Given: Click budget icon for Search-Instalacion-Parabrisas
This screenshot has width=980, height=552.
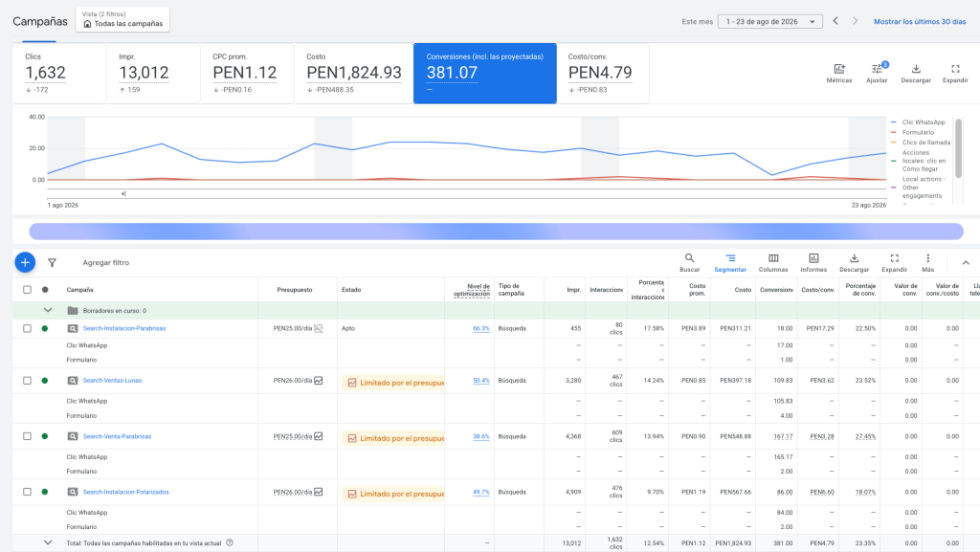Looking at the screenshot, I should (319, 328).
